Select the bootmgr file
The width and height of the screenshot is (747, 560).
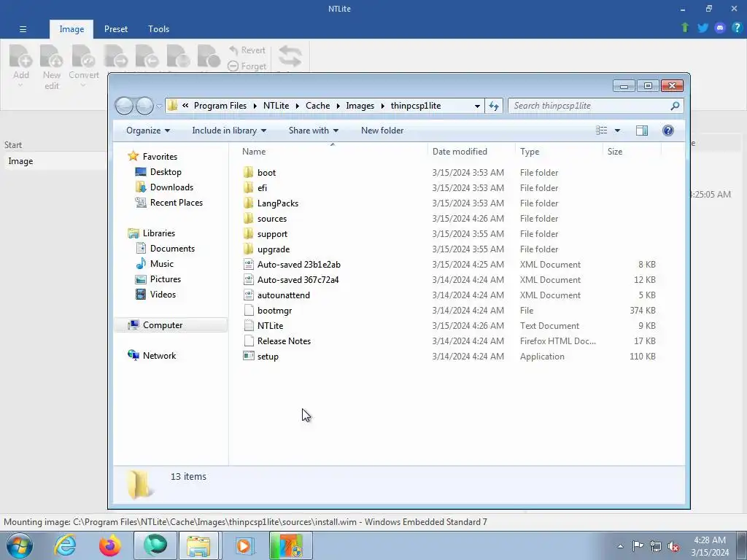click(x=267, y=311)
